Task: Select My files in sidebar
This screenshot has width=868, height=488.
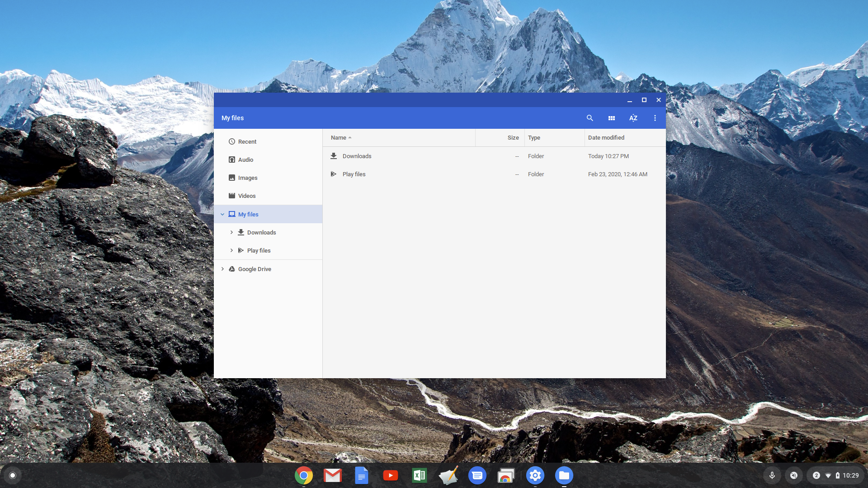Action: click(247, 213)
